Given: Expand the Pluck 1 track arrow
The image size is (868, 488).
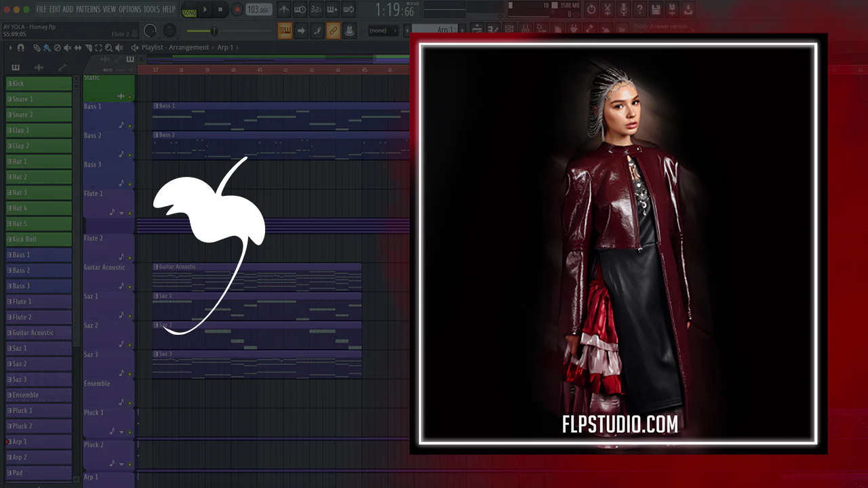Looking at the screenshot, I should click(x=122, y=432).
